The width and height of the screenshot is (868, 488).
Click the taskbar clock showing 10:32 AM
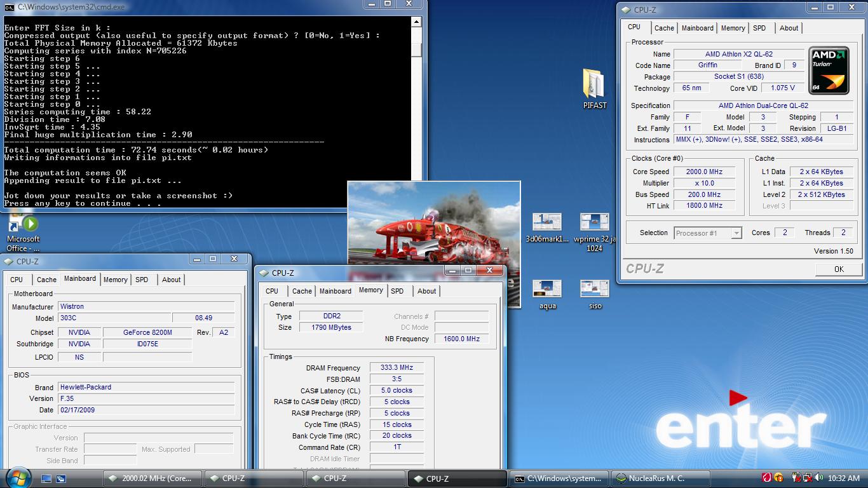844,478
